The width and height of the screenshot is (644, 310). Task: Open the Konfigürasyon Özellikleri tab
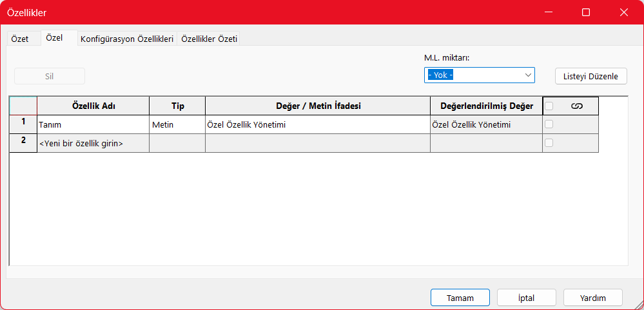coord(127,39)
